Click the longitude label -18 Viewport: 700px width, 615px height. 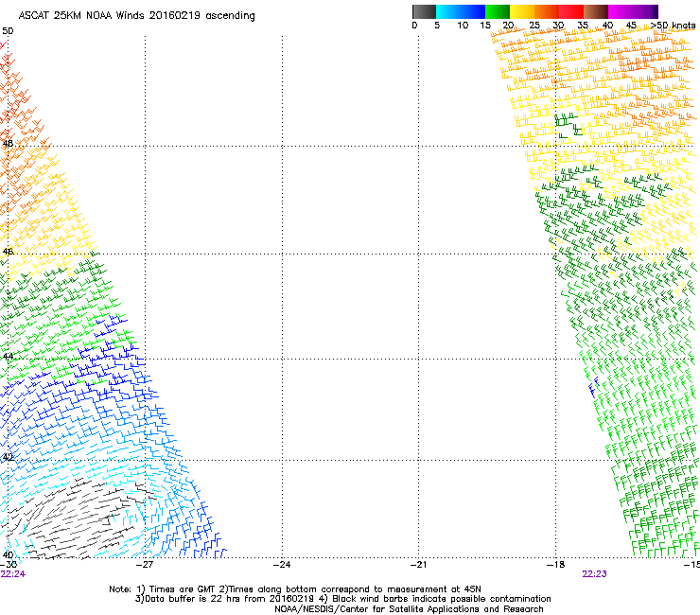555,565
